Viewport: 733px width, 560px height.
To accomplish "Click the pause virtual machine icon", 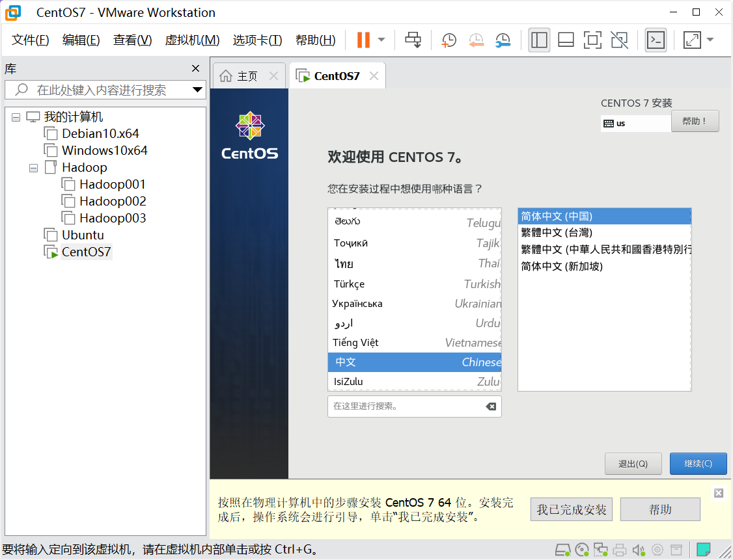I will pyautogui.click(x=363, y=40).
